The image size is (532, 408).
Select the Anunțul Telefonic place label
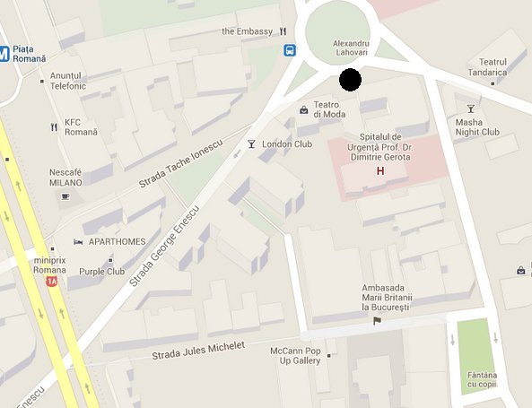(x=68, y=81)
